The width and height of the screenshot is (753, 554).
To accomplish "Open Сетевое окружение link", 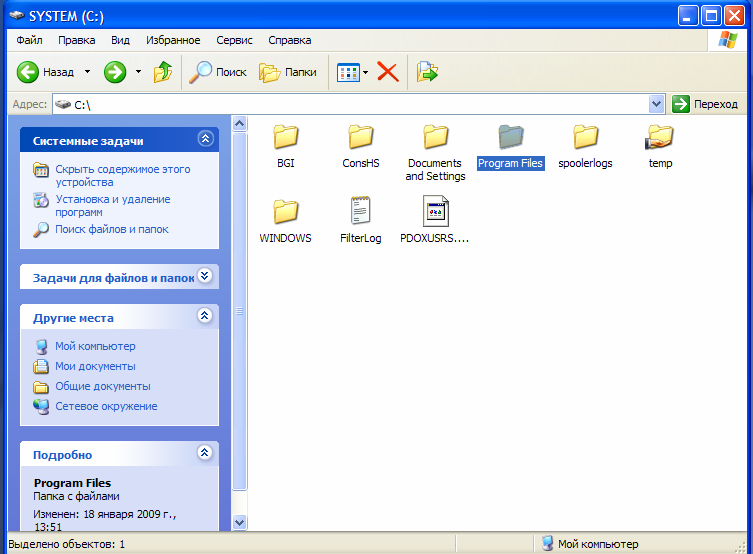I will point(106,406).
